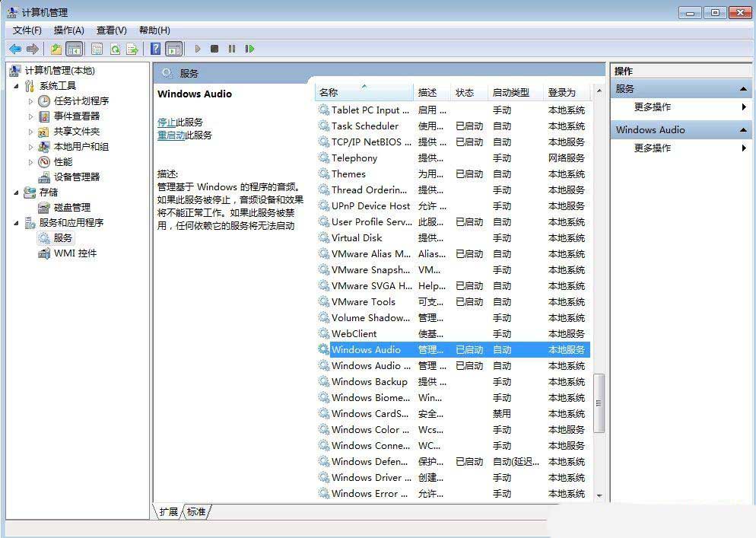Click the Stop Service square icon
The height and width of the screenshot is (538, 756).
tap(214, 49)
